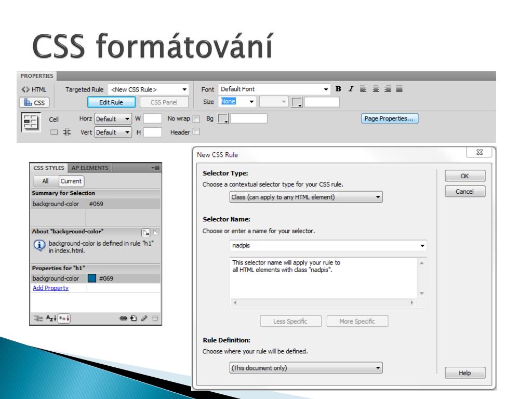Click the blue #069 color swatch

click(x=92, y=278)
